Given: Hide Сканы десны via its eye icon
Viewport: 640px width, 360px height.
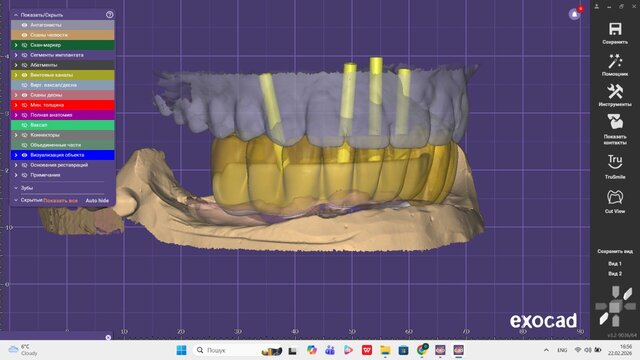Looking at the screenshot, I should point(24,95).
